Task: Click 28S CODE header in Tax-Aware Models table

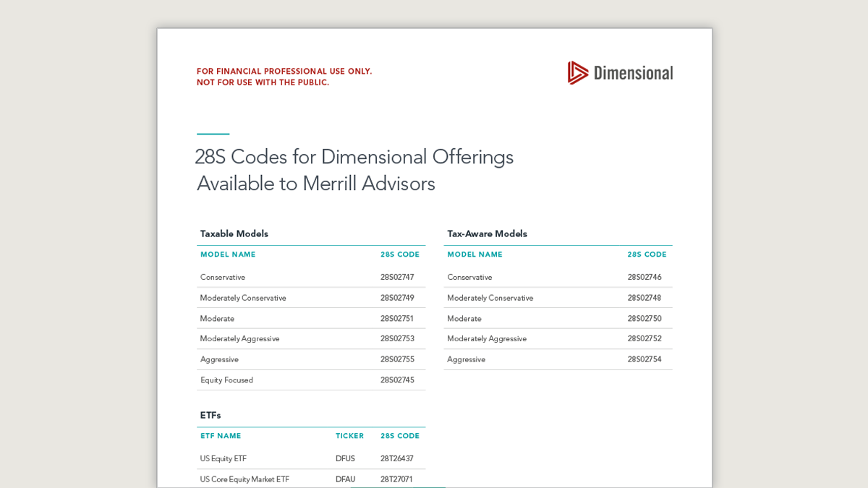Action: pos(647,254)
